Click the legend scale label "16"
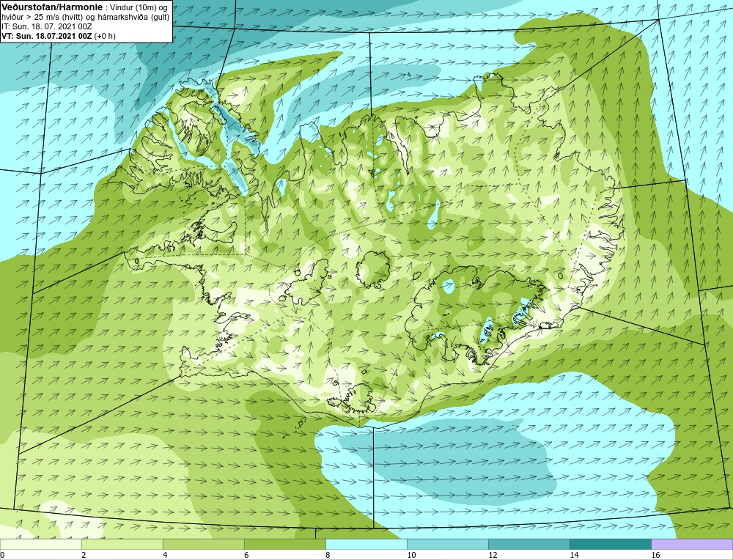Screen dimensions: 733x560 (x=655, y=556)
